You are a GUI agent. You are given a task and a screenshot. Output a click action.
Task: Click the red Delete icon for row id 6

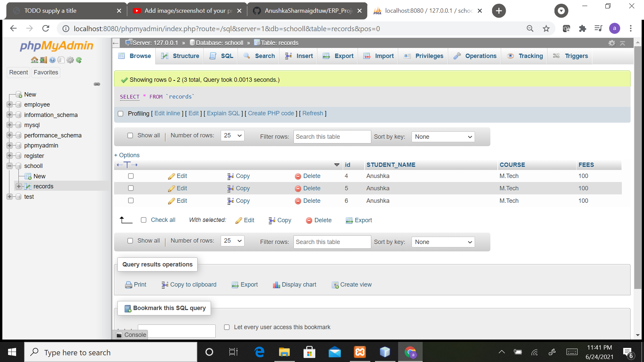click(x=298, y=201)
